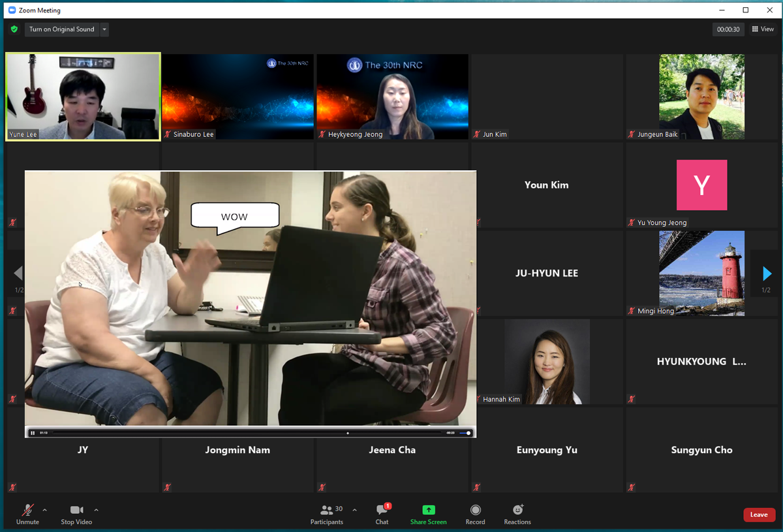Click the video remaining time readout
This screenshot has width=783, height=532.
[450, 433]
